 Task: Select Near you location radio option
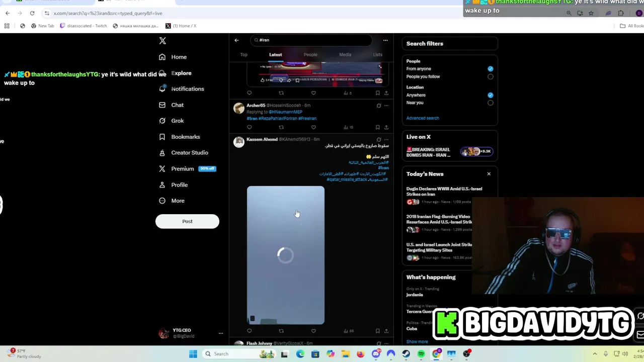(491, 103)
